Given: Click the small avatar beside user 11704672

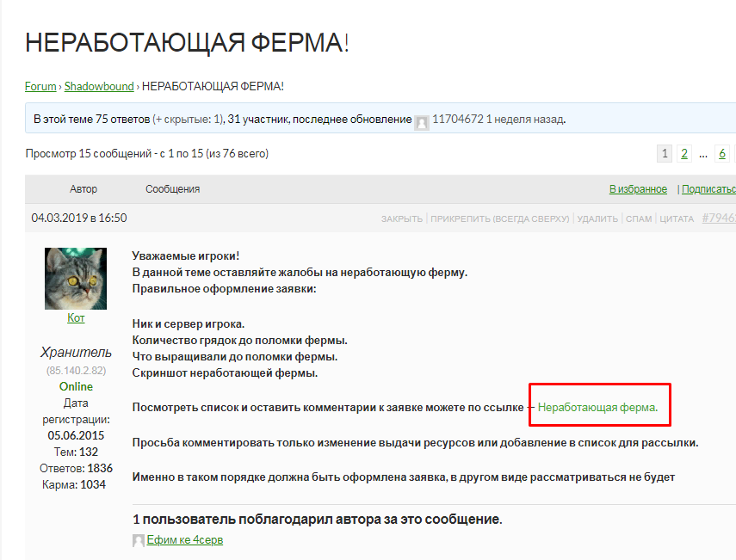Looking at the screenshot, I should click(422, 120).
